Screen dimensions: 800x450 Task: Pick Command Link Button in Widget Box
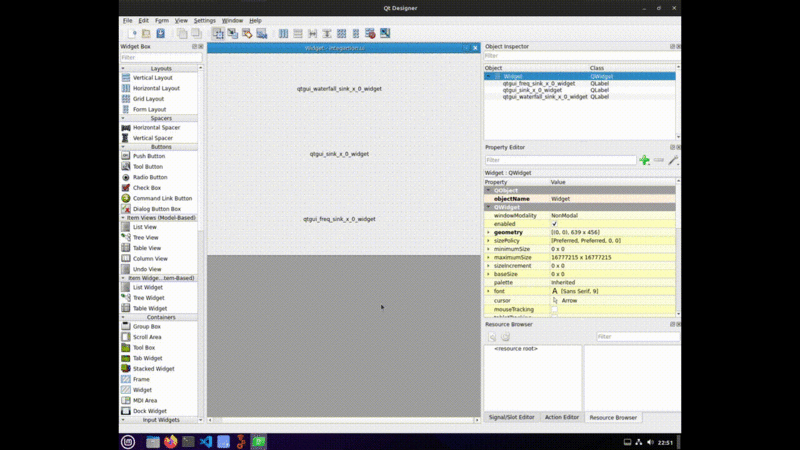pyautogui.click(x=162, y=198)
